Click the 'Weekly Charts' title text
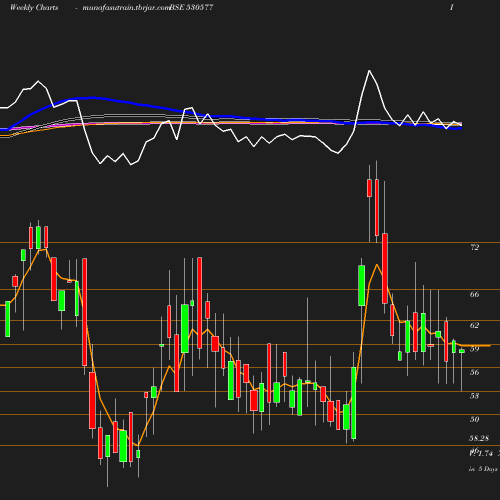The image size is (500, 500). click(x=34, y=7)
